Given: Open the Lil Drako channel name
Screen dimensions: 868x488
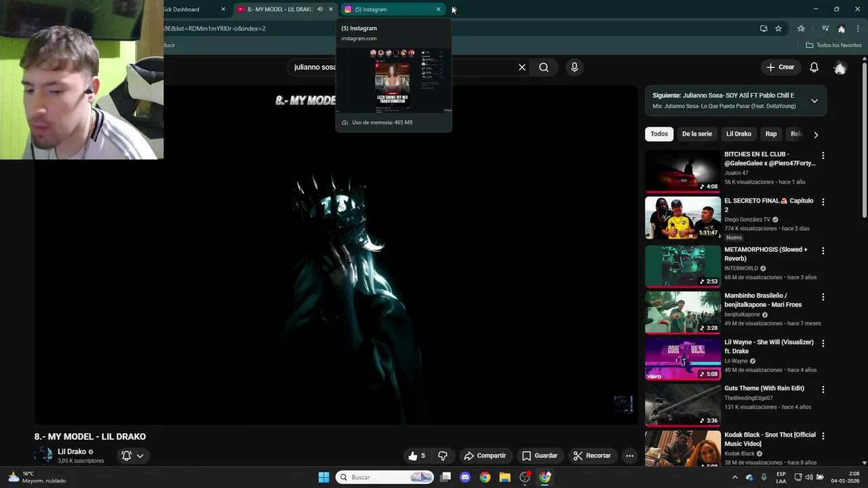Looking at the screenshot, I should [72, 451].
